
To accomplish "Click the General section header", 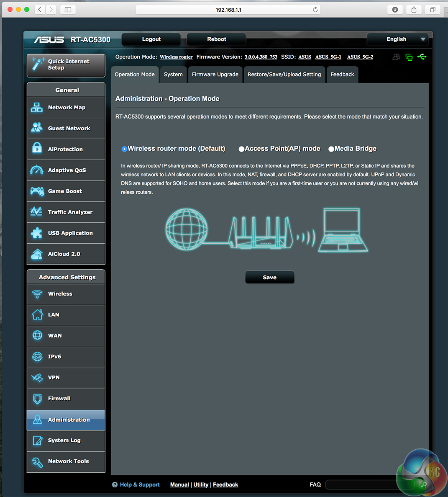I will click(x=66, y=90).
